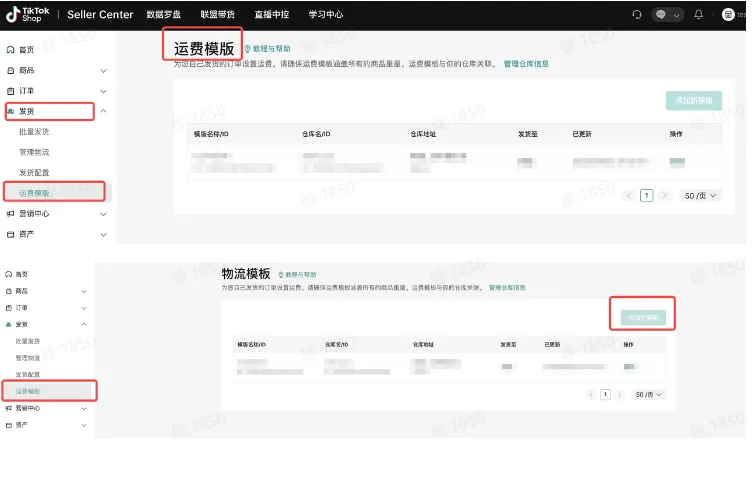The width and height of the screenshot is (754, 489).
Task: Open 直播中控 in the top navigation
Action: (272, 14)
